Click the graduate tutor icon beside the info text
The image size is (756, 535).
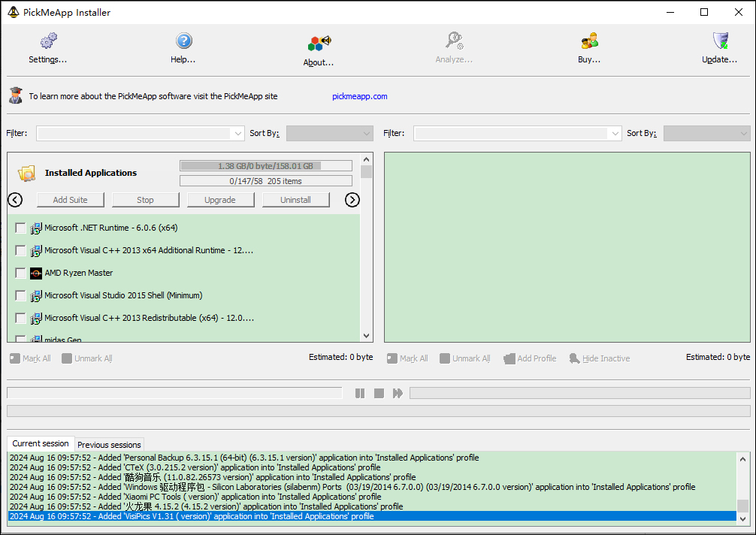point(16,95)
